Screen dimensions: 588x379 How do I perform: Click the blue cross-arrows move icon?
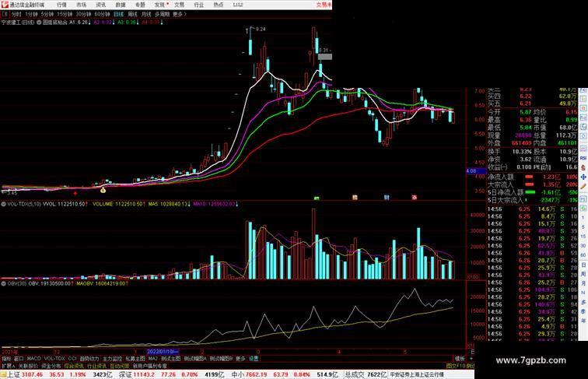pos(583,177)
